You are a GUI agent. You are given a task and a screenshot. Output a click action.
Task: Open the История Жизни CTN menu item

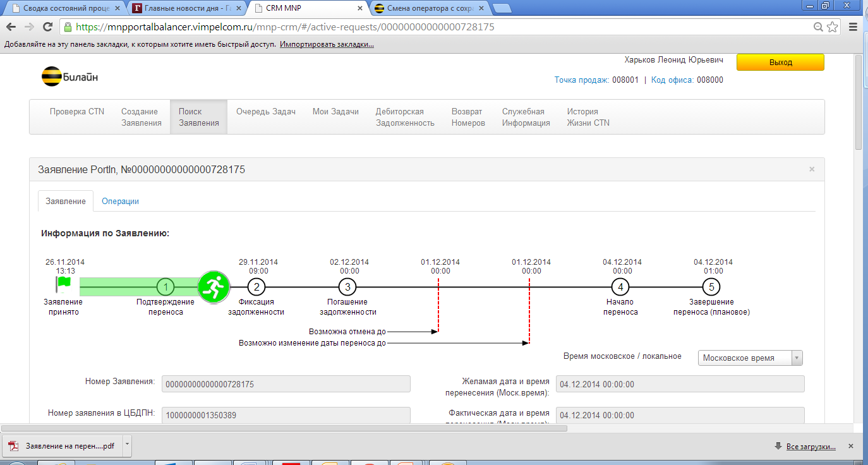pos(588,117)
